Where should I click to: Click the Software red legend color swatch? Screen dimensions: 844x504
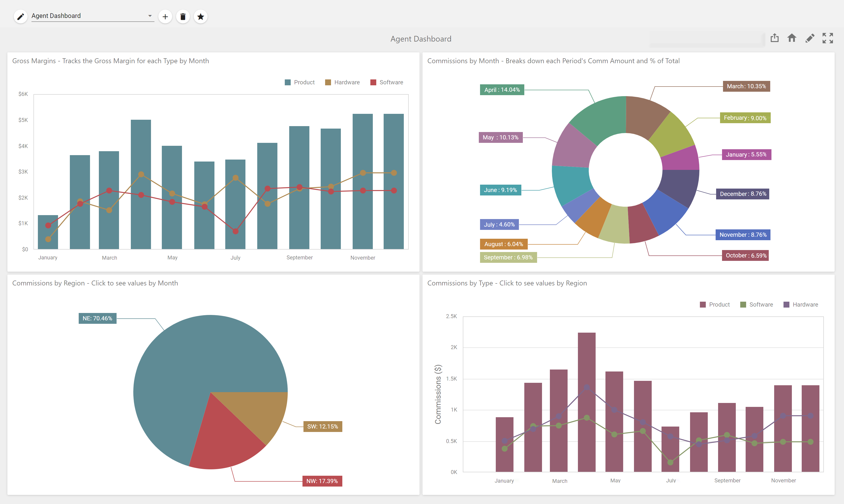tap(373, 82)
